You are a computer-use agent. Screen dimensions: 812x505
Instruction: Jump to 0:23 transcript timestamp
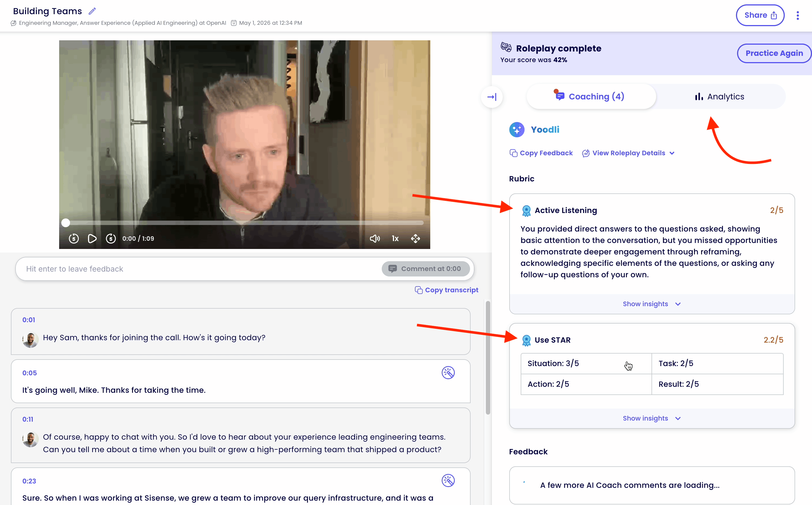(x=29, y=481)
